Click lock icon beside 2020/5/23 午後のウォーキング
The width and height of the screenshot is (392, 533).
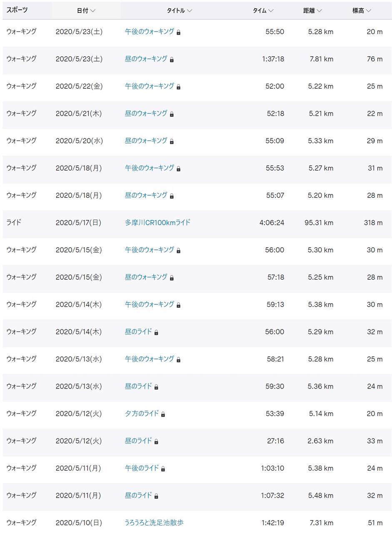(x=178, y=32)
